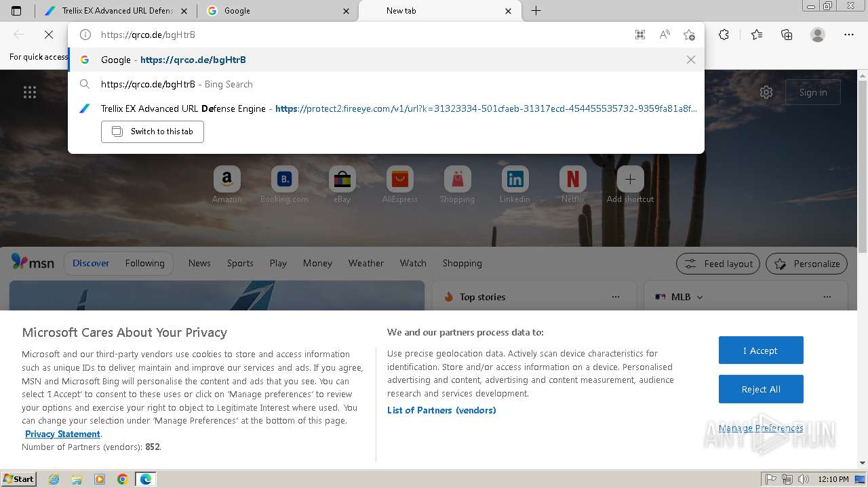Image resolution: width=868 pixels, height=488 pixels.
Task: Click the page scrollbar down arrow
Action: (x=863, y=463)
